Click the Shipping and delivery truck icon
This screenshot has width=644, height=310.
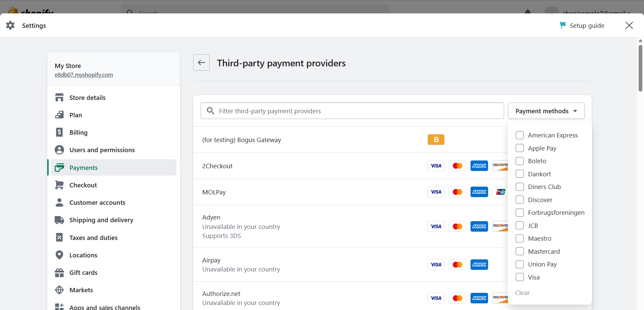tap(59, 220)
